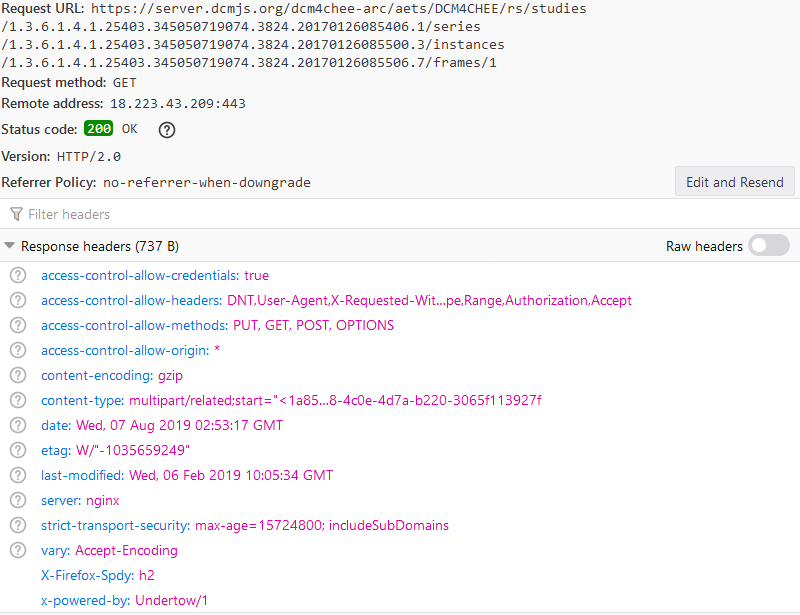
Task: Enable the Raw headers toggle
Action: point(768,245)
